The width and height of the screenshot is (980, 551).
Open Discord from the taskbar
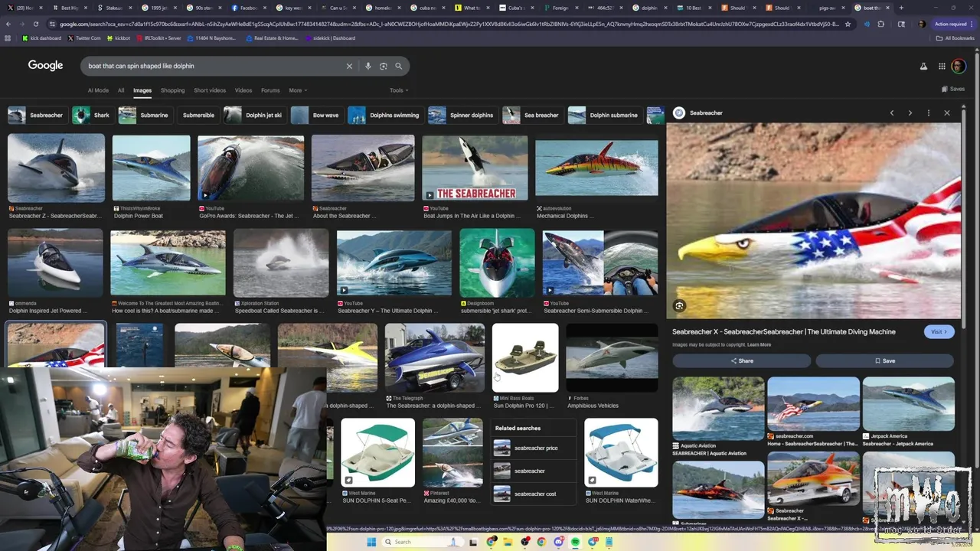[559, 542]
